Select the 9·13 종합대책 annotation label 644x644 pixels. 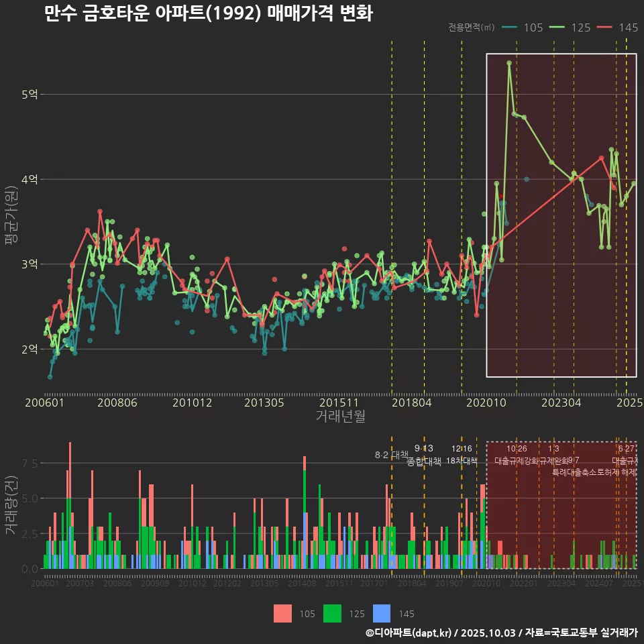(424, 455)
